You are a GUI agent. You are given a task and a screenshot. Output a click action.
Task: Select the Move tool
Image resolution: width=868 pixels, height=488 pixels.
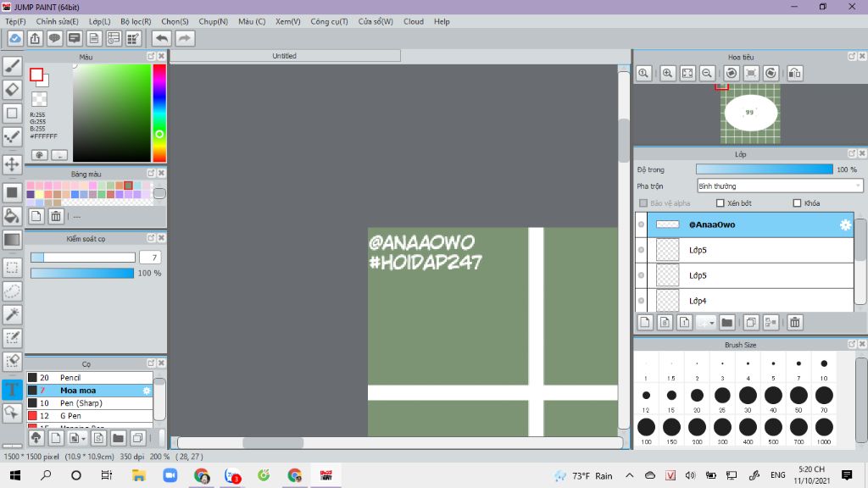click(x=12, y=164)
